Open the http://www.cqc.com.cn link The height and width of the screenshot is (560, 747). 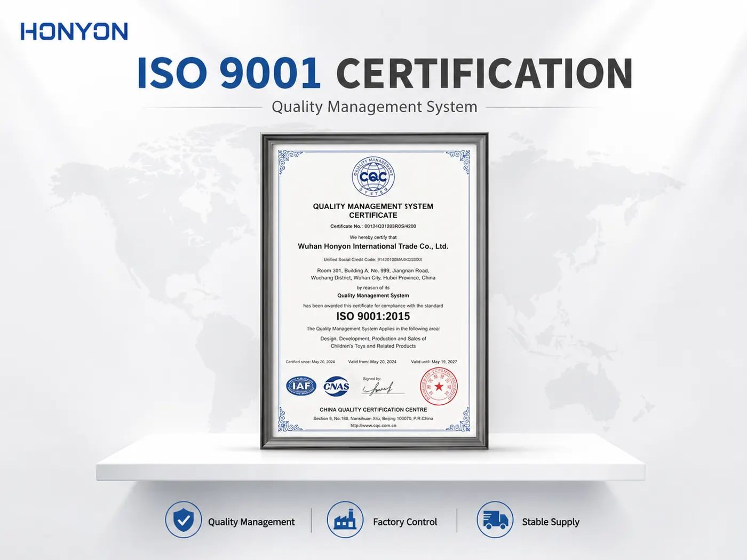(373, 426)
